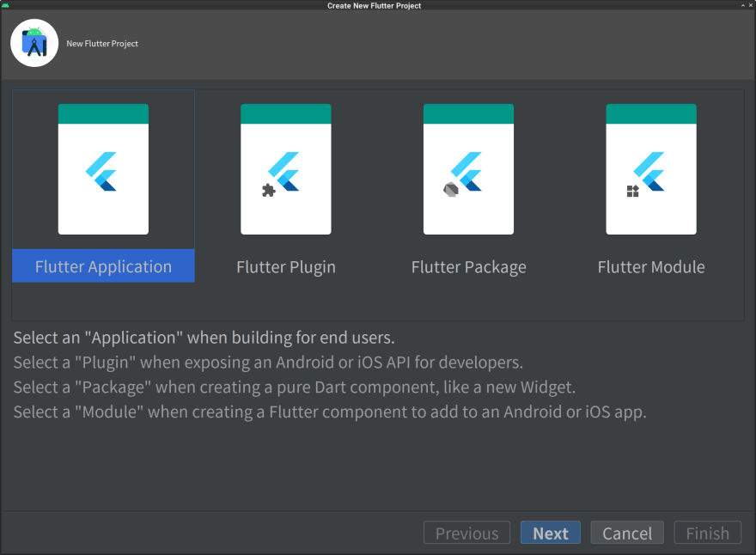The image size is (756, 555).
Task: Select the Flutter Application project icon
Action: pyautogui.click(x=103, y=169)
